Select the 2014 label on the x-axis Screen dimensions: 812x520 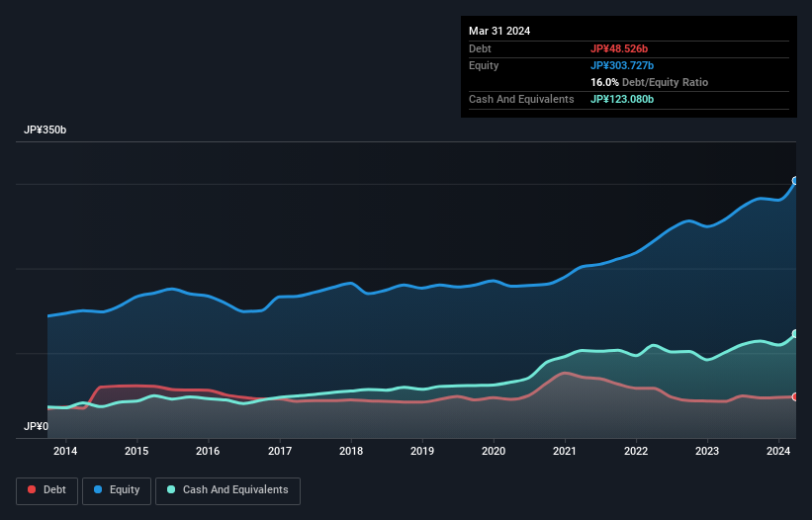point(65,452)
